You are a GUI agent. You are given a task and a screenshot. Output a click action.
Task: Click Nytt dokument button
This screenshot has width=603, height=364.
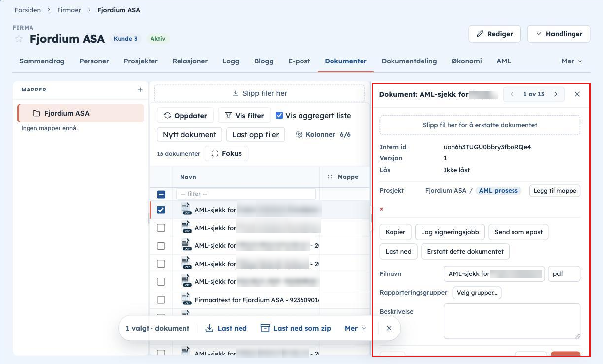tap(190, 135)
